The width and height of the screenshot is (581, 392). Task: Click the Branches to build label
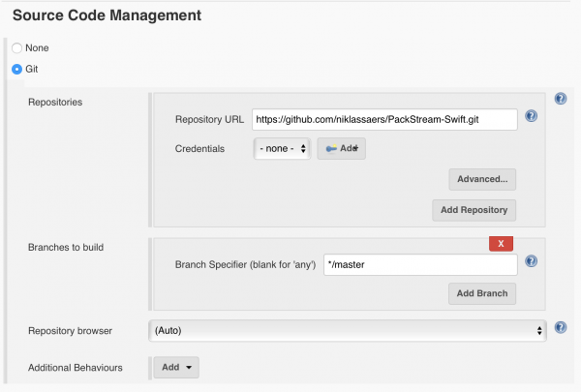(66, 247)
